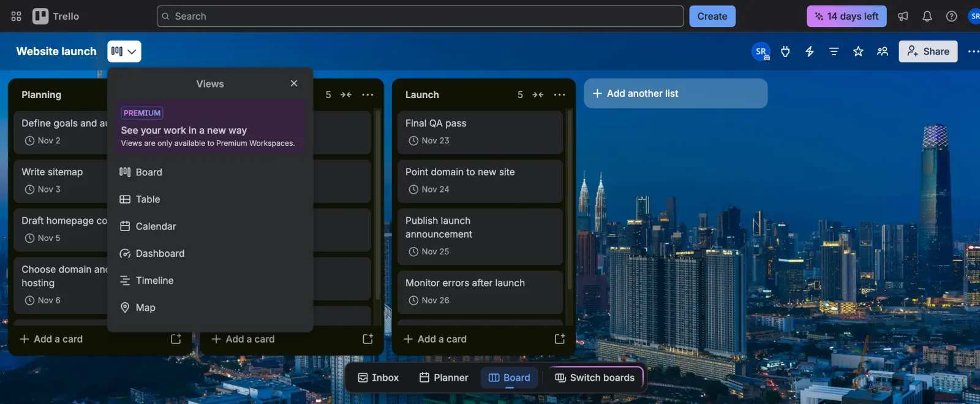Select the Timeline view option

210,280
